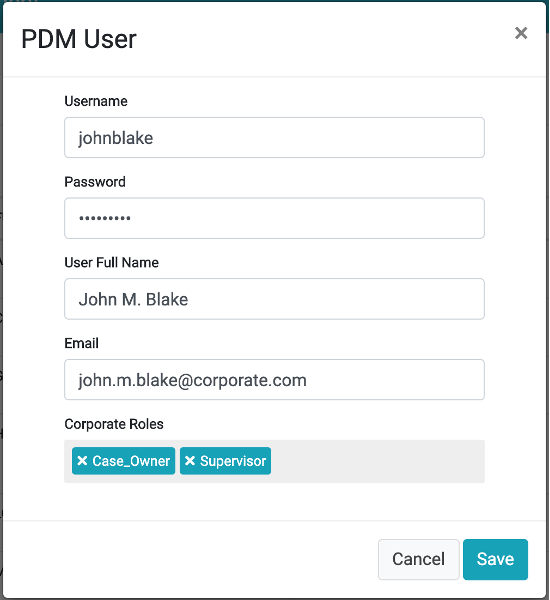
Task: Save the PDM user details
Action: [495, 559]
